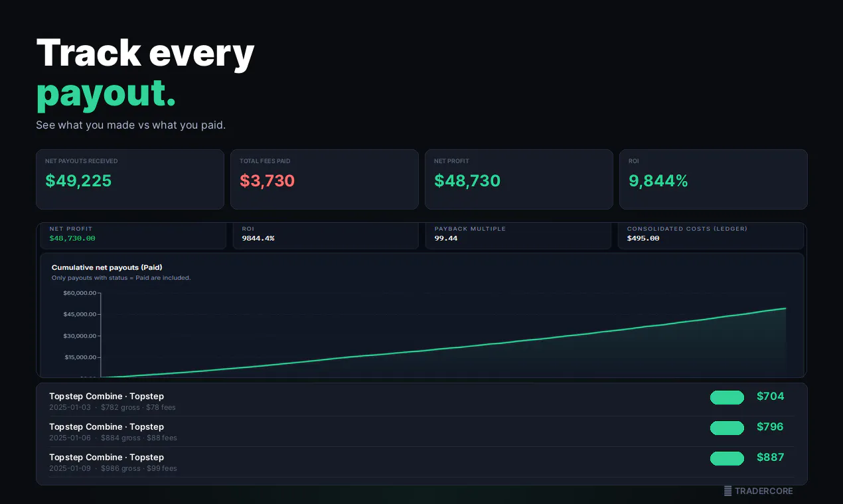Screen dimensions: 843x504
Task: Click the Topstep Combine title dated 2025-01-03
Action: point(106,396)
